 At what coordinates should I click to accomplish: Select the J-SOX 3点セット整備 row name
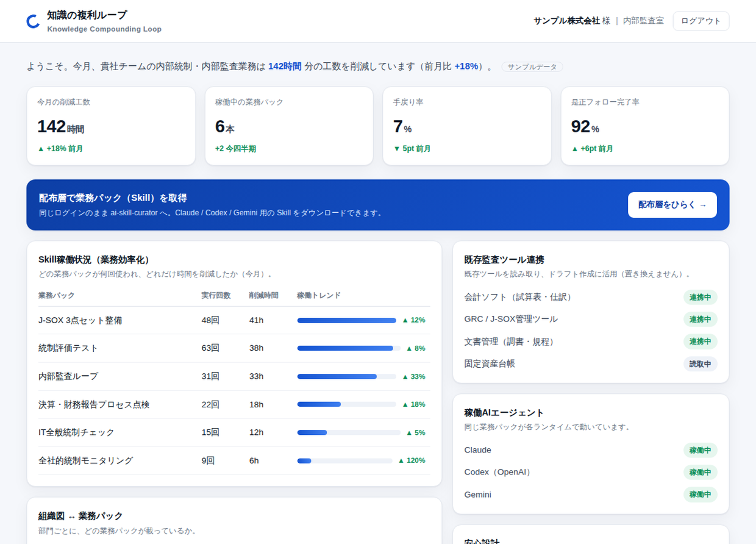click(x=80, y=320)
